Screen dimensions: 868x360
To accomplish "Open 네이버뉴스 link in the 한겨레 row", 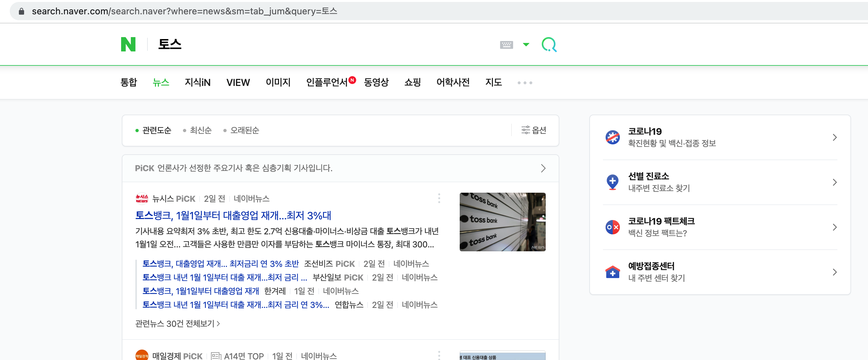I will tap(341, 291).
